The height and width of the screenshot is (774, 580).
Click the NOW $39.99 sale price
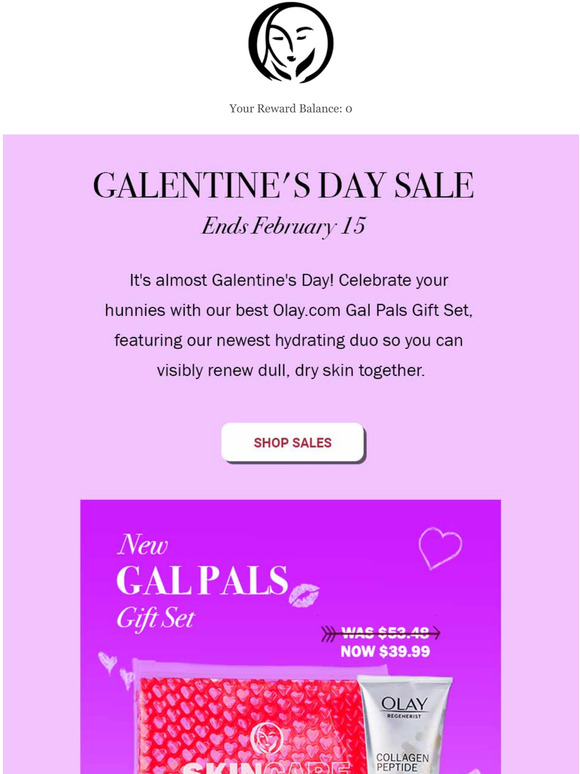[x=385, y=652]
